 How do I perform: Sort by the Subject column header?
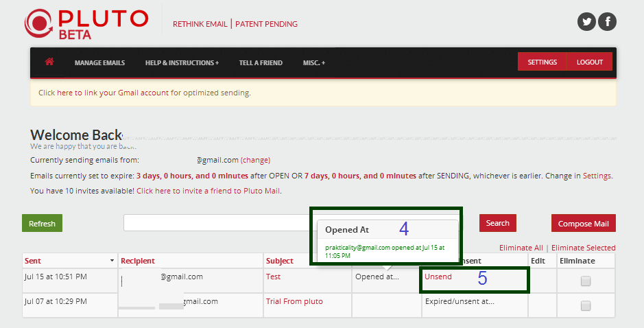(280, 261)
